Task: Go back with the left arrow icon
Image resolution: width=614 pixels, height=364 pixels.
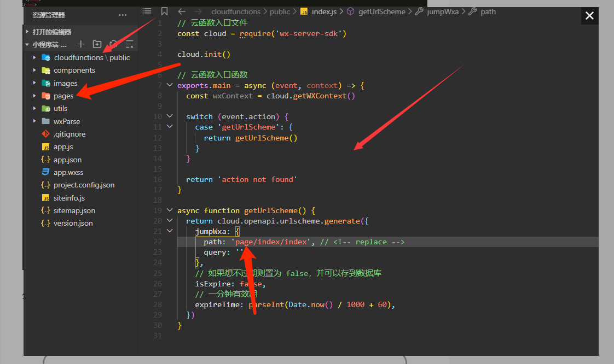Action: click(181, 11)
